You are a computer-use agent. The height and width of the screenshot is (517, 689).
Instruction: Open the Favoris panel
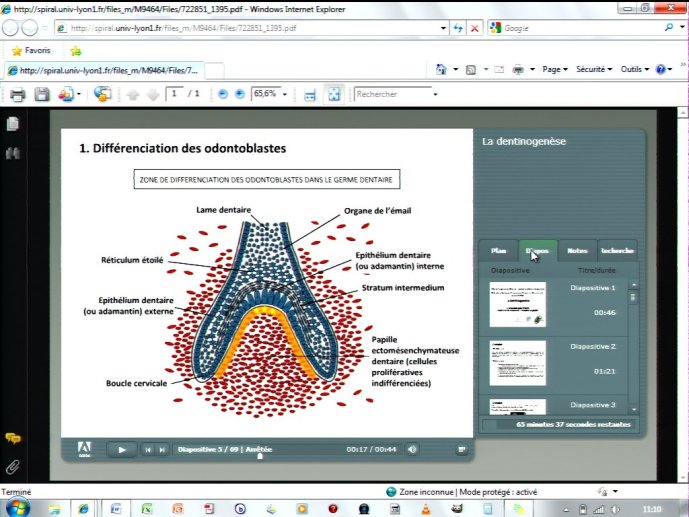click(x=31, y=51)
